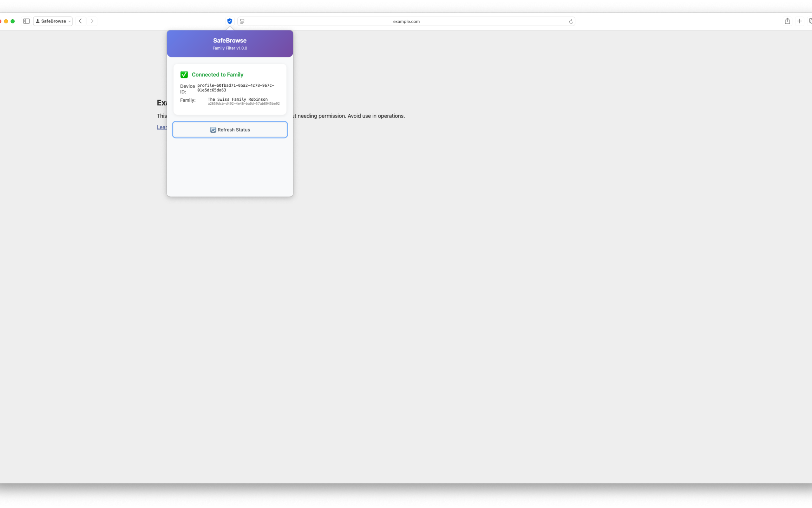Click the green fullscreen window button
The height and width of the screenshot is (508, 812).
13,21
